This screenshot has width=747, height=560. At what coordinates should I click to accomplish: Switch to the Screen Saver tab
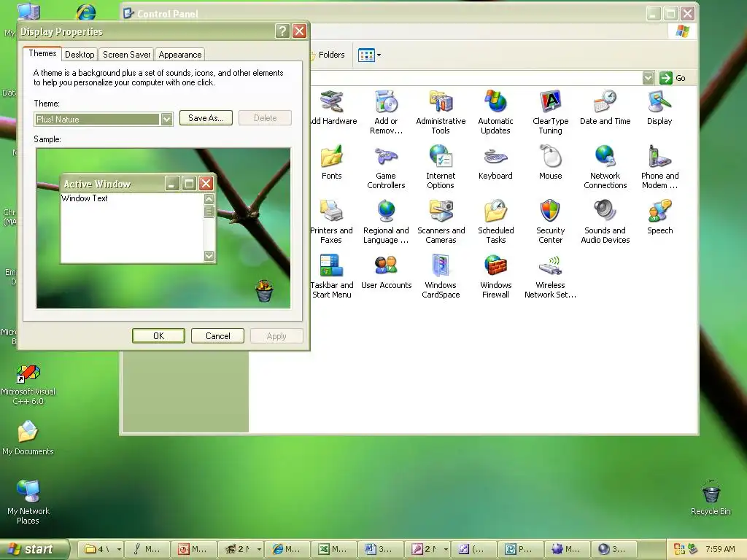pyautogui.click(x=127, y=54)
